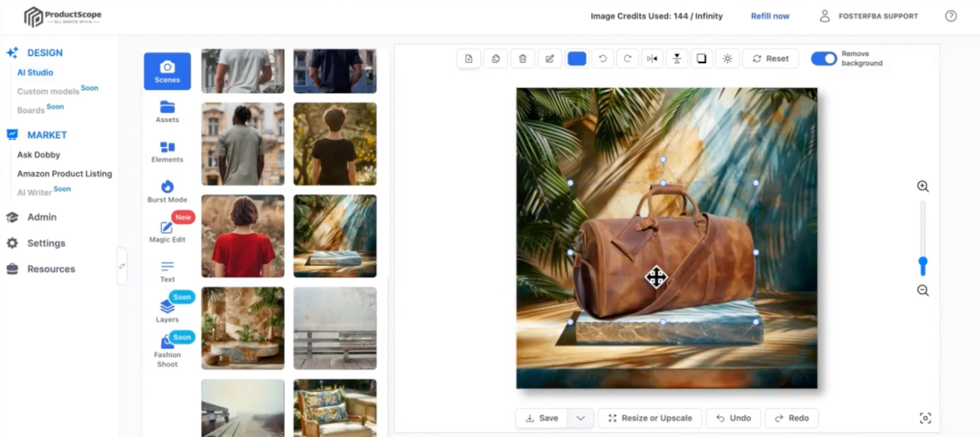Viewport: 980px width, 437px height.
Task: Click the zoom out magnifier icon
Action: [x=923, y=291]
